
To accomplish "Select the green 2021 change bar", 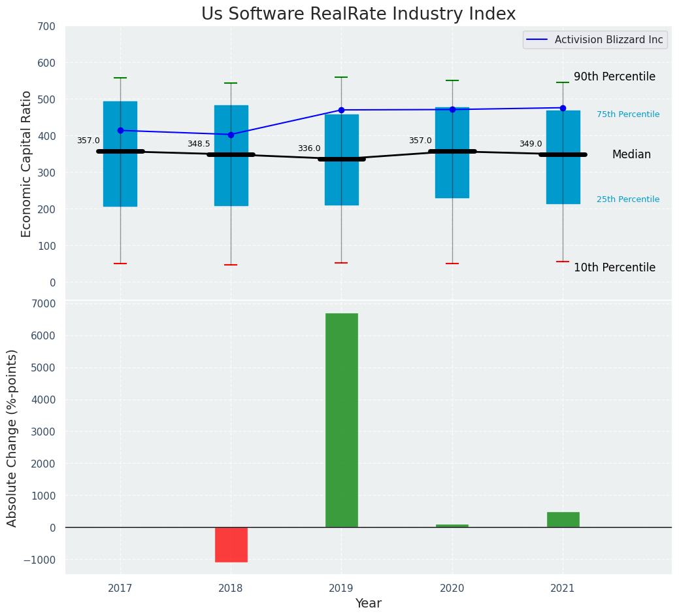I will point(563,519).
